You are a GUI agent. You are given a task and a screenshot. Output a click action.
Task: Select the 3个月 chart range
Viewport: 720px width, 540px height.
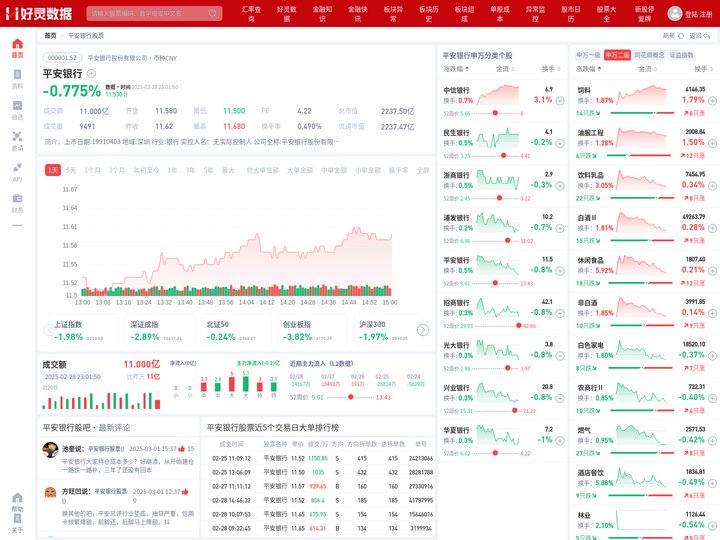(117, 170)
